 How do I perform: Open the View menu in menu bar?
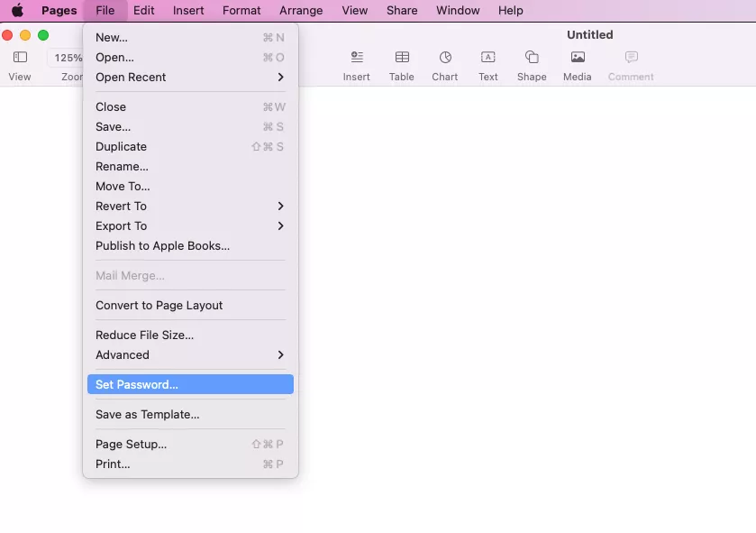(x=355, y=10)
